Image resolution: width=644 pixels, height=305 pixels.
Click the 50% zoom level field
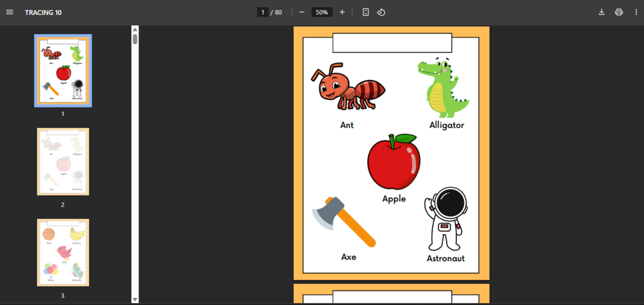(322, 12)
